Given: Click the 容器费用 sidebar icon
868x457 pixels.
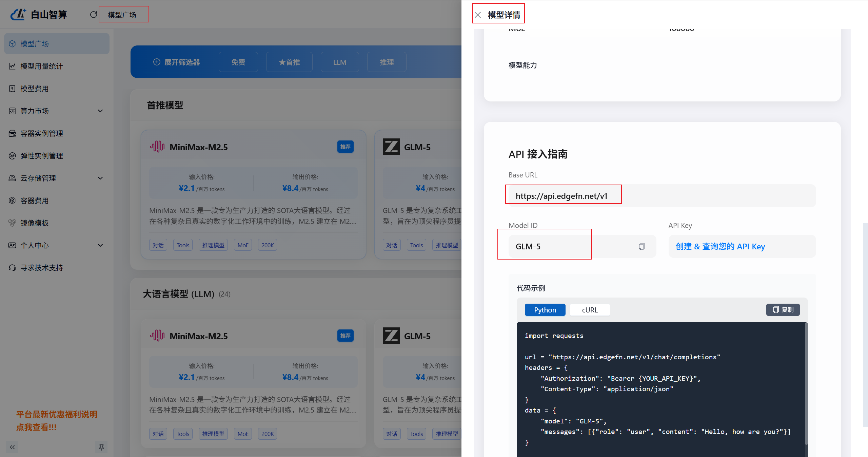Looking at the screenshot, I should 12,201.
